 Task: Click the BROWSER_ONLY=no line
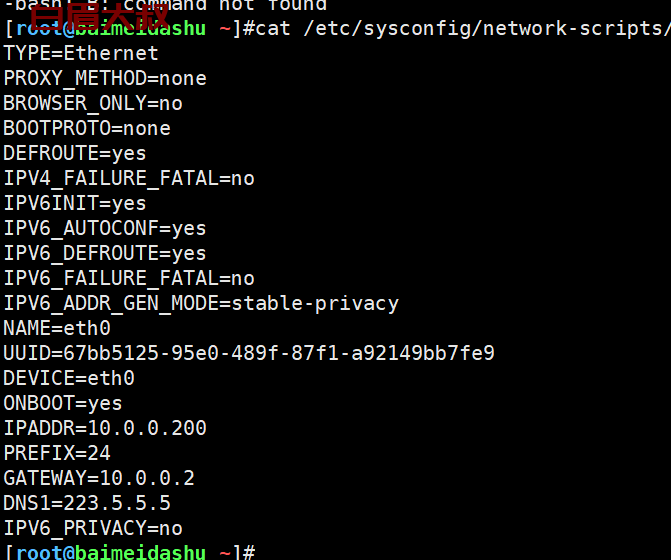(93, 104)
